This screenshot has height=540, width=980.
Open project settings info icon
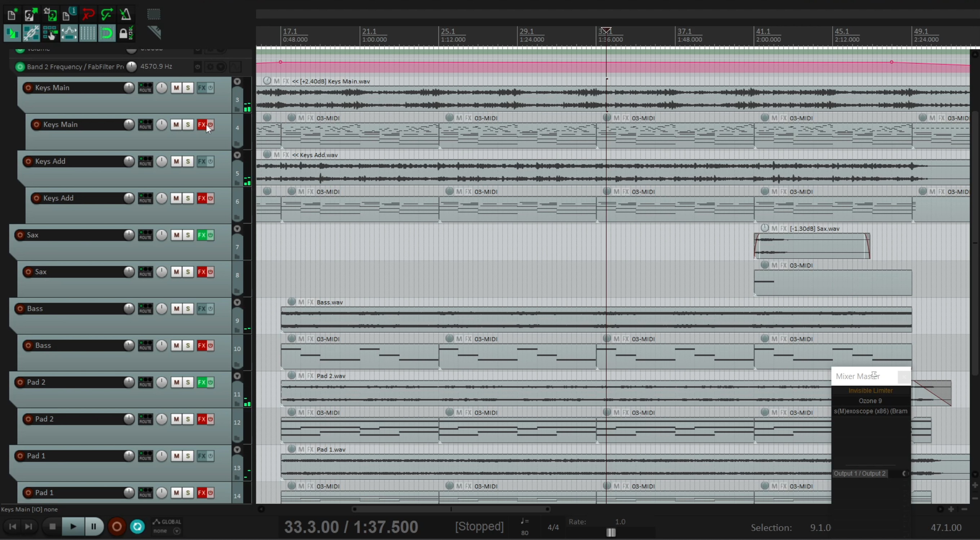pyautogui.click(x=69, y=15)
